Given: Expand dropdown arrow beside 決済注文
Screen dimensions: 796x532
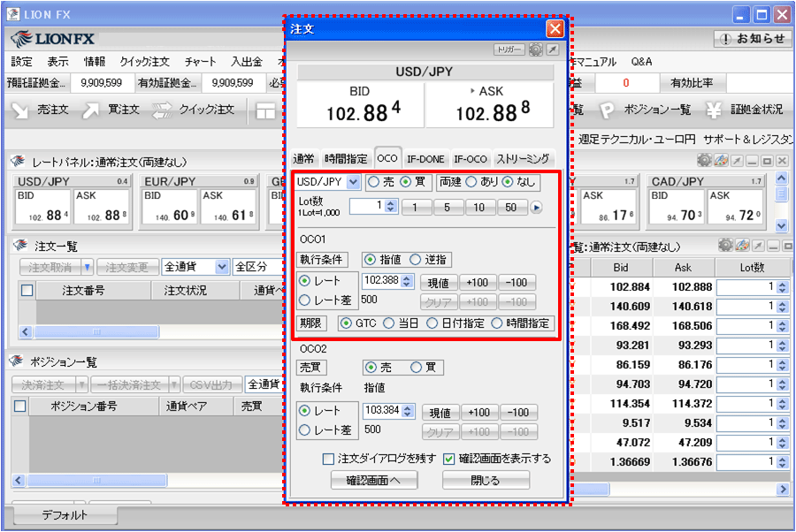Looking at the screenshot, I should tap(81, 385).
